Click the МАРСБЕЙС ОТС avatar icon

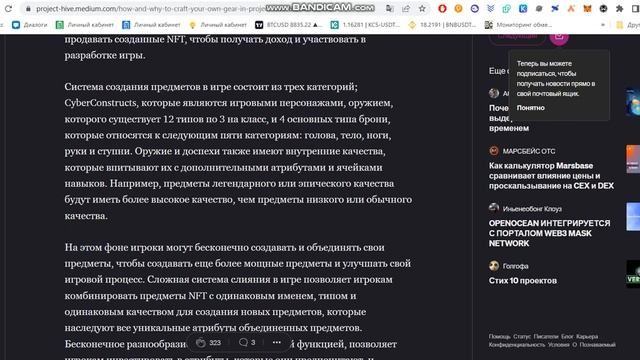point(494,151)
